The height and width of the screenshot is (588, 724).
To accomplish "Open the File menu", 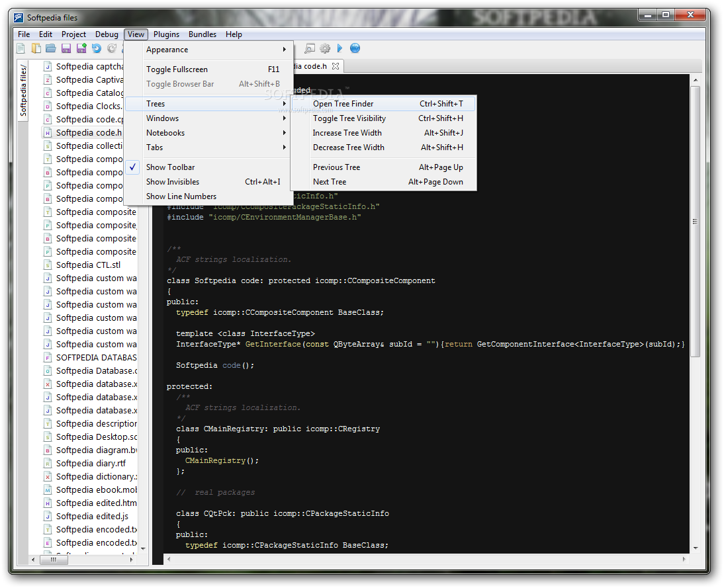I will pos(24,34).
